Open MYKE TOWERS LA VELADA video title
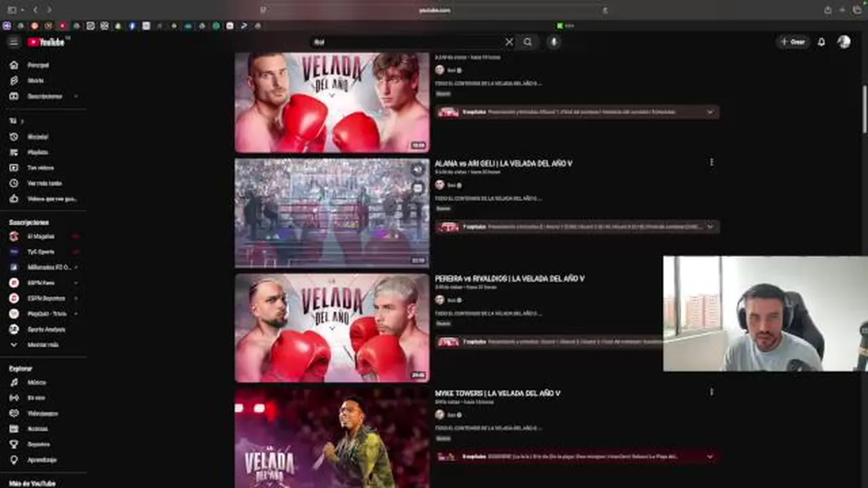The image size is (868, 488). [x=497, y=393]
